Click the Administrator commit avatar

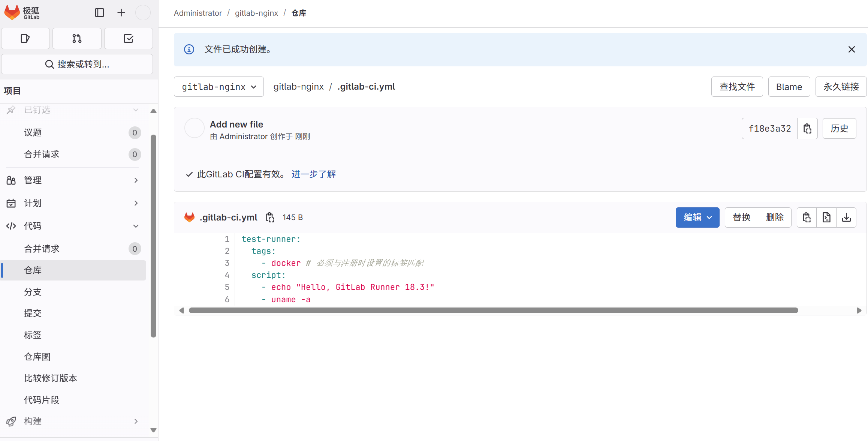click(x=194, y=128)
